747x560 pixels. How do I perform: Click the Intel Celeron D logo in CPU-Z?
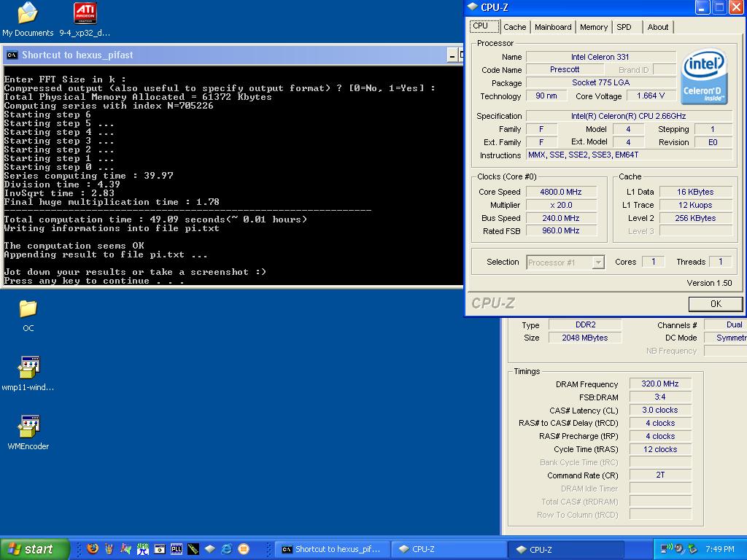(x=705, y=76)
